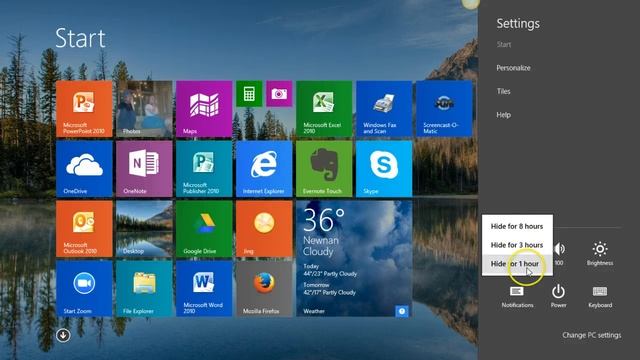The image size is (640, 360).
Task: Choose Hide for 8 hours
Action: pyautogui.click(x=517, y=226)
